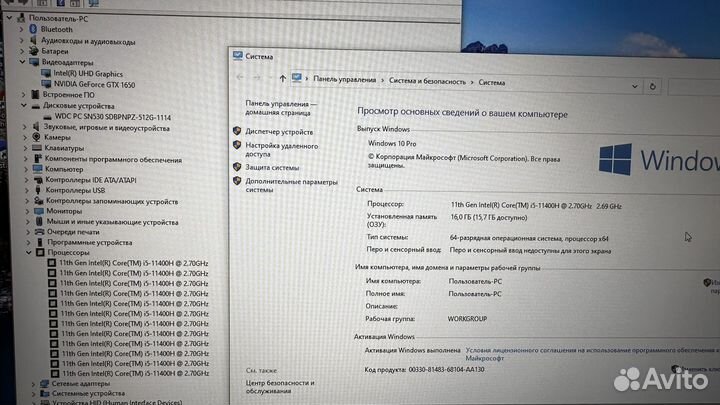
Task: Click shield icon next to Дополнительные параметры системы
Action: coord(237,181)
